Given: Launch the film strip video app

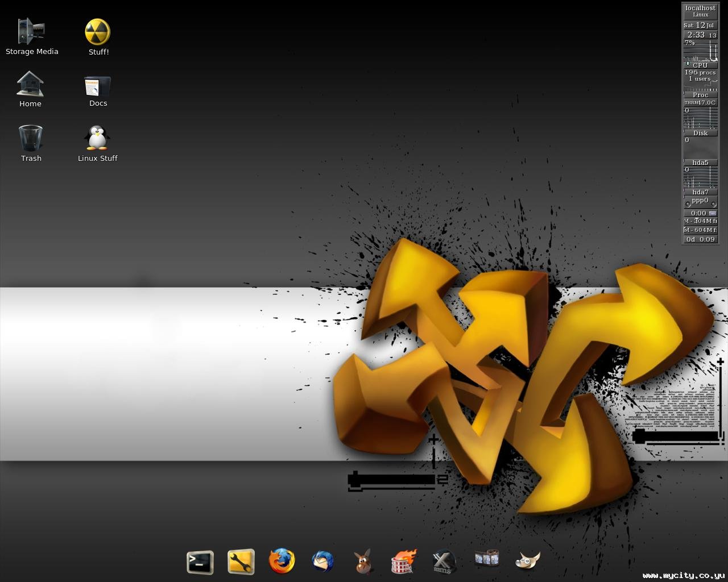Looking at the screenshot, I should click(x=486, y=559).
